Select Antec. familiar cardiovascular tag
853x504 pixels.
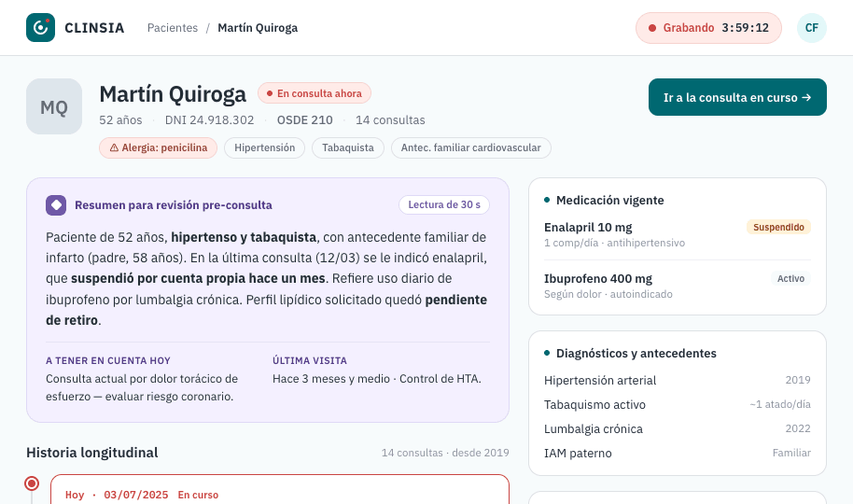[x=470, y=148]
